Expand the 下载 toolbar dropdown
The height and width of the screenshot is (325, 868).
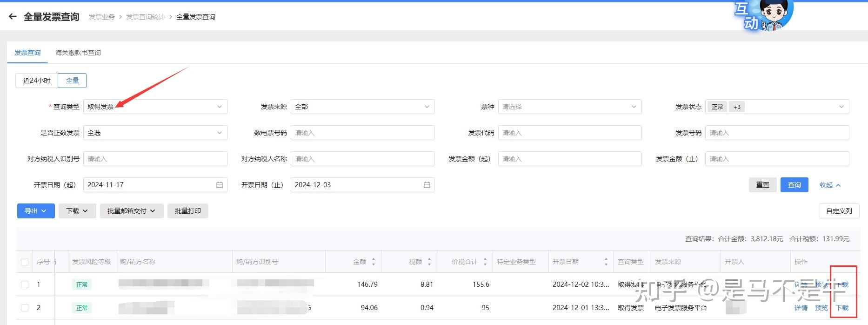[x=77, y=211]
